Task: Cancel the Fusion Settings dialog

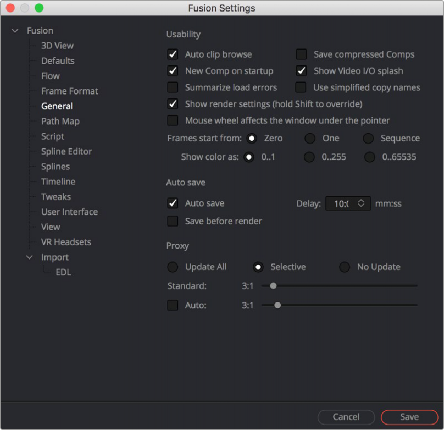Action: tap(346, 417)
